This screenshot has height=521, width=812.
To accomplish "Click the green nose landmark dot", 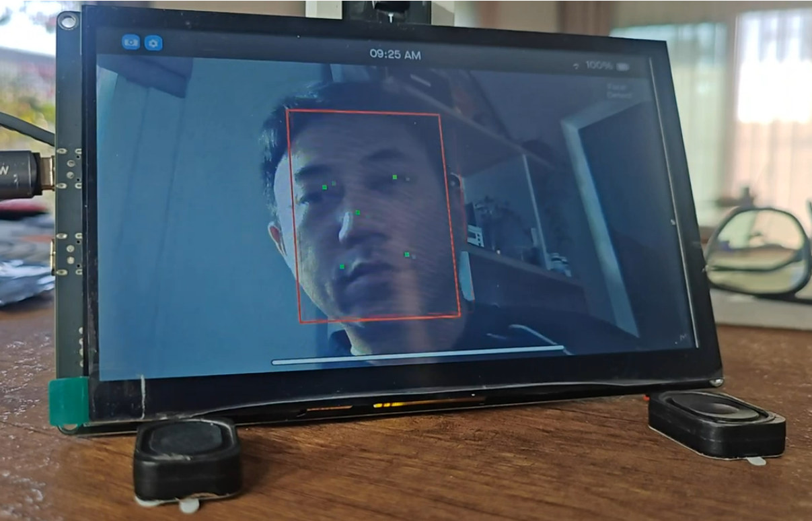I will [x=357, y=213].
